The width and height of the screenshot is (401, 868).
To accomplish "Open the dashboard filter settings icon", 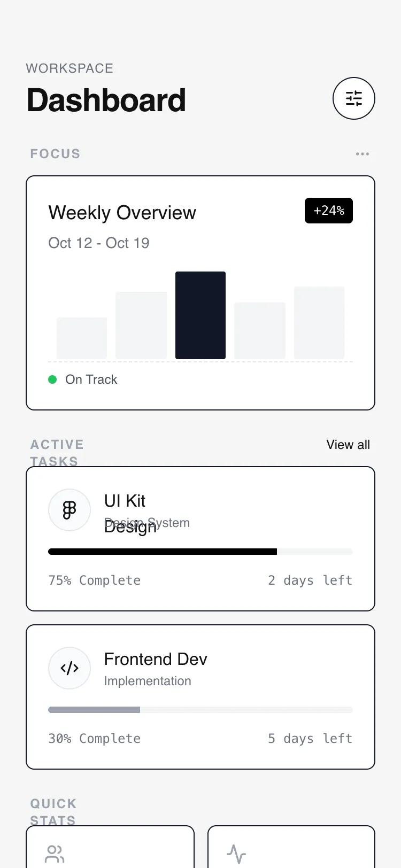I will pos(354,98).
